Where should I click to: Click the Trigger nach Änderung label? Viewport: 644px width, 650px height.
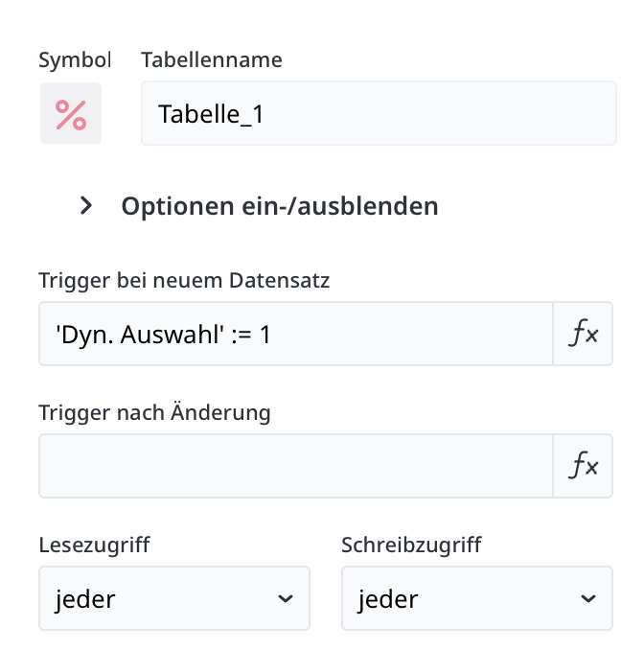[x=154, y=412]
